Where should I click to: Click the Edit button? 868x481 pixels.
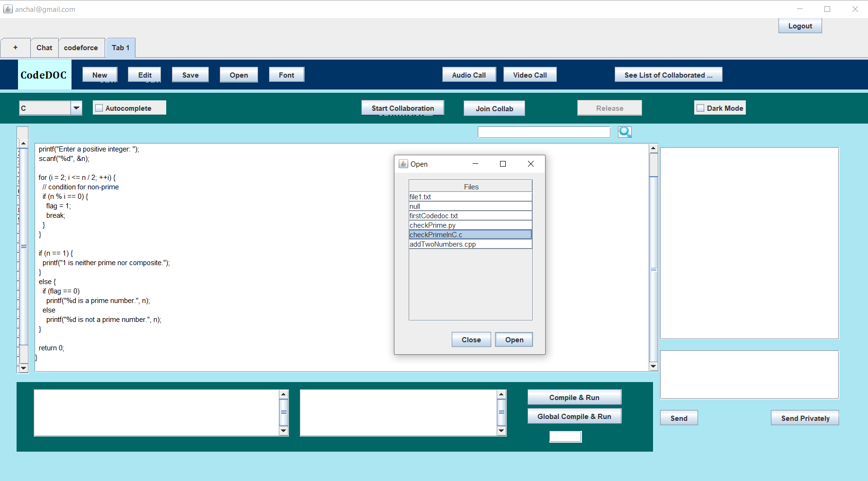(x=145, y=75)
